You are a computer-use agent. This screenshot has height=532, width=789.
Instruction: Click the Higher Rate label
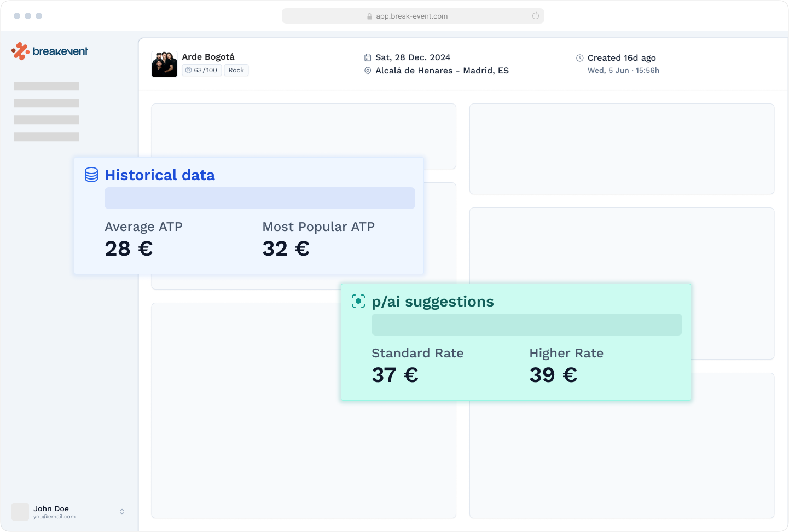(x=566, y=354)
